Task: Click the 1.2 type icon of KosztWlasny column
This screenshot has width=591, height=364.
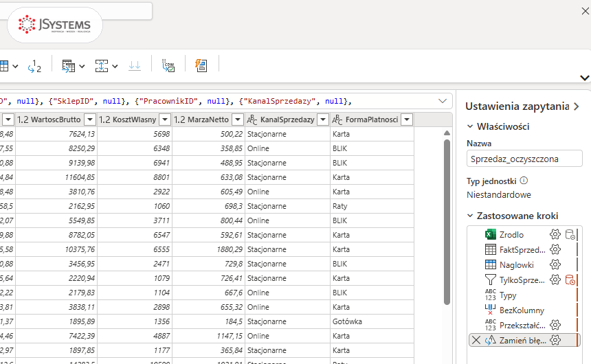Action: (x=104, y=120)
